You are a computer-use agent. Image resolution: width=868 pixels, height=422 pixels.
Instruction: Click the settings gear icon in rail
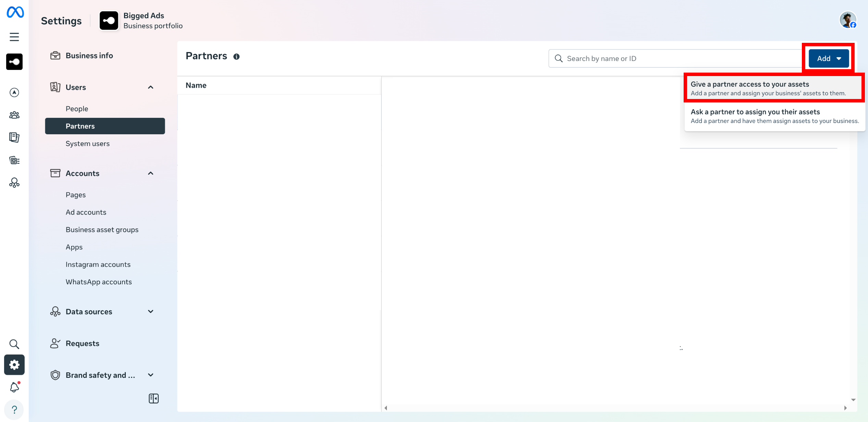coord(14,365)
